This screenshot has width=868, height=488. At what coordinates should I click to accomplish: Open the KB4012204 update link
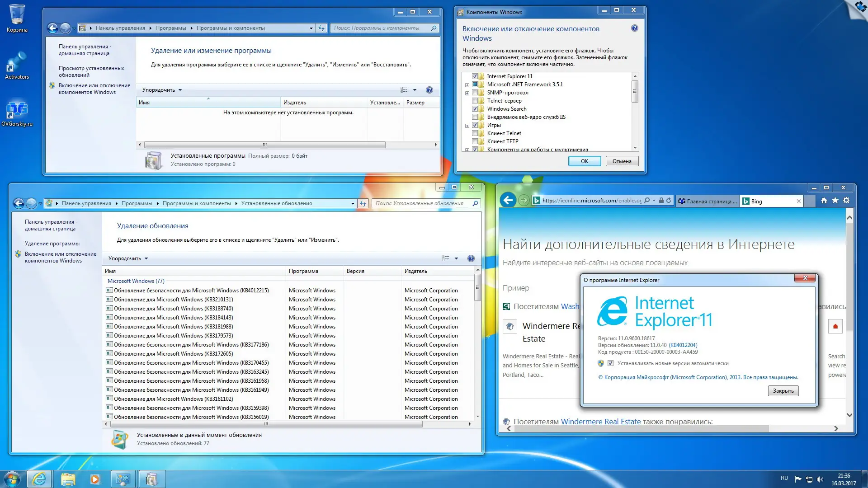click(683, 345)
